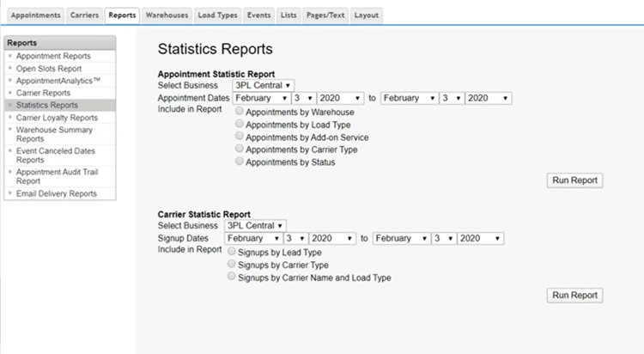This screenshot has width=644, height=354.
Task: Open Appointment Reports in sidebar
Action: tap(53, 56)
